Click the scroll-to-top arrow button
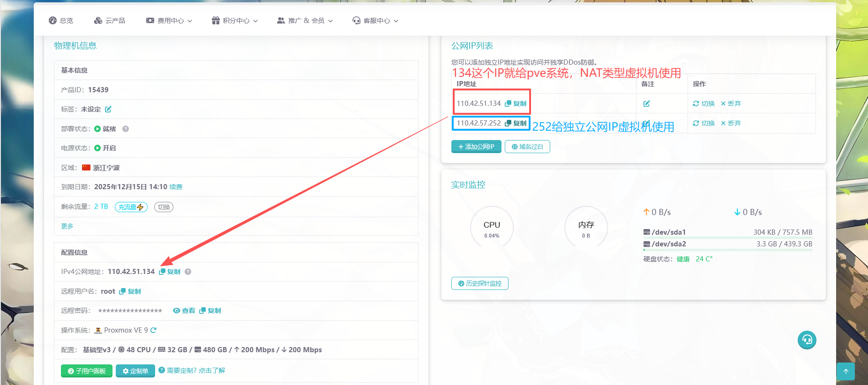Viewport: 868px width, 385px height. 846,371
